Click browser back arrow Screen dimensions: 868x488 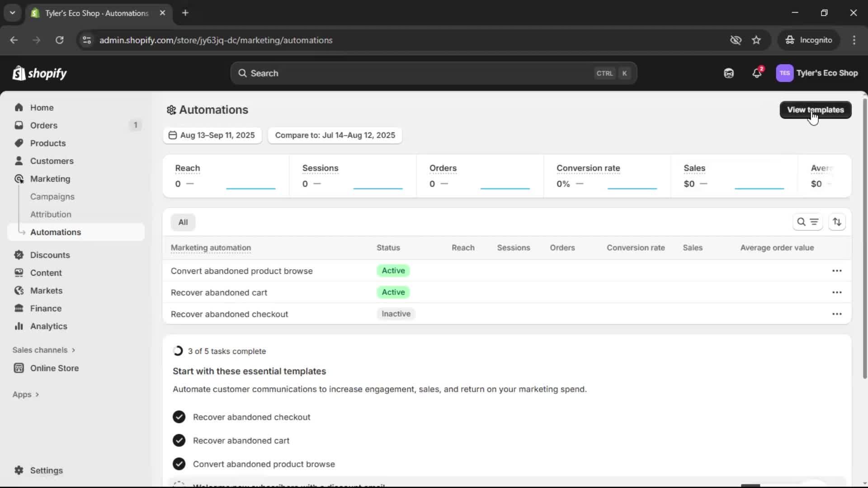[x=14, y=40]
